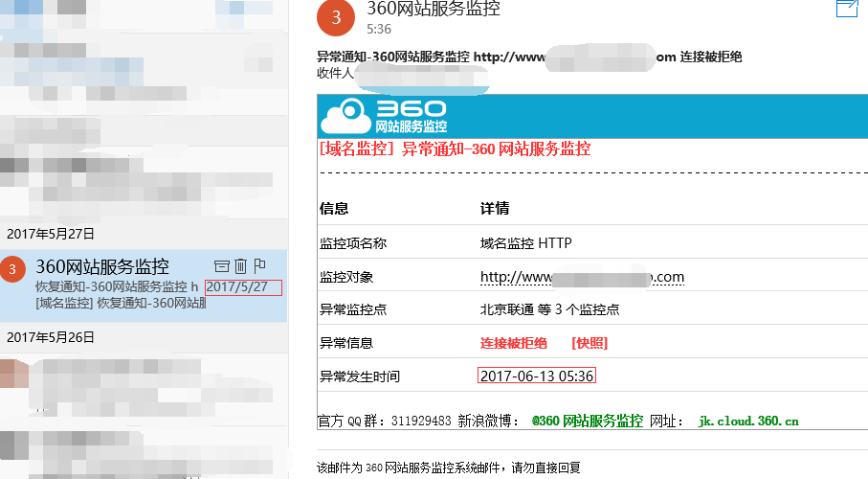This screenshot has width=868, height=479.
Task: Click the 该邮件为 系统邮件 footer notice
Action: coord(449,468)
